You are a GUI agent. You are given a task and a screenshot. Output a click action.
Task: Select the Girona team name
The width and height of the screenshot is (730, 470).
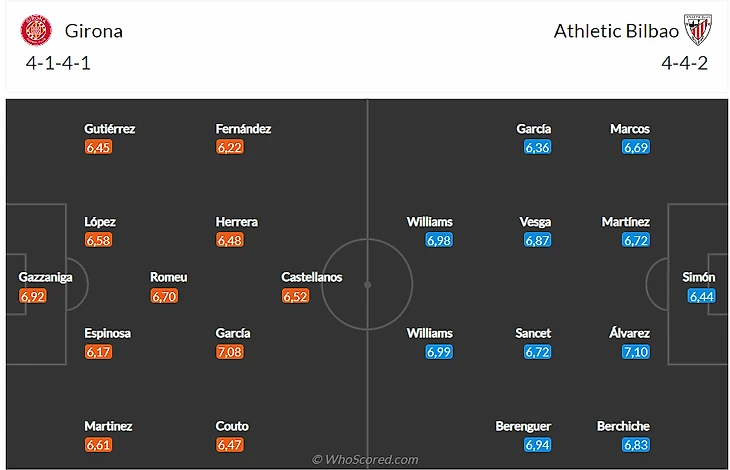(x=93, y=31)
